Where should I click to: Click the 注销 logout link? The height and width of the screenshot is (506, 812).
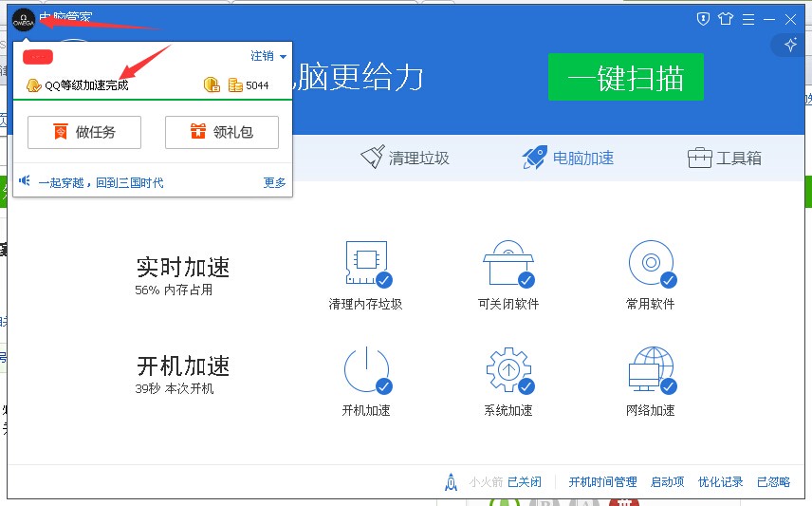pos(262,56)
